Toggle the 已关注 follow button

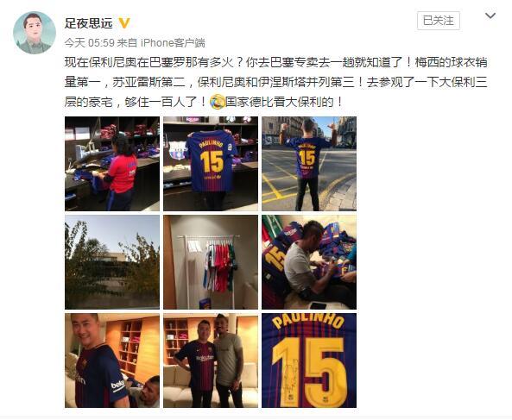click(439, 21)
